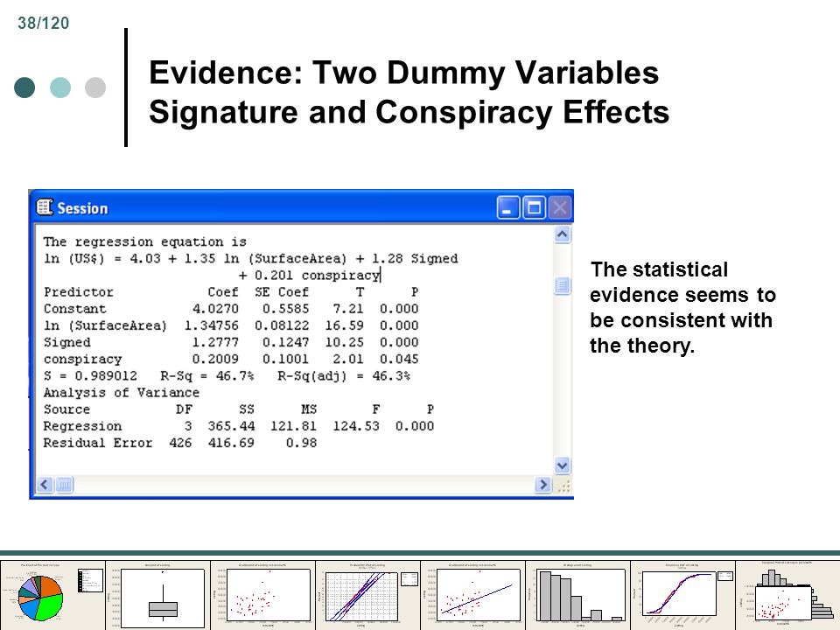Click the Session window title text
Screen dimensions: 840x630
82,208
